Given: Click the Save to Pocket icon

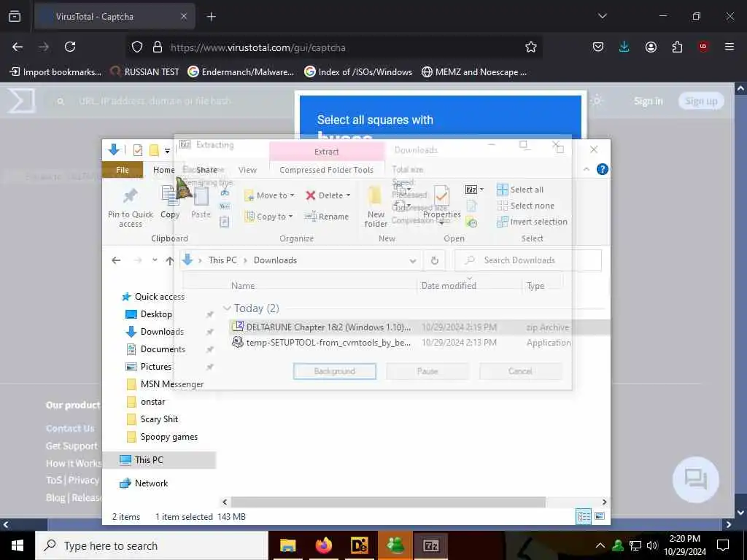Looking at the screenshot, I should tap(598, 47).
